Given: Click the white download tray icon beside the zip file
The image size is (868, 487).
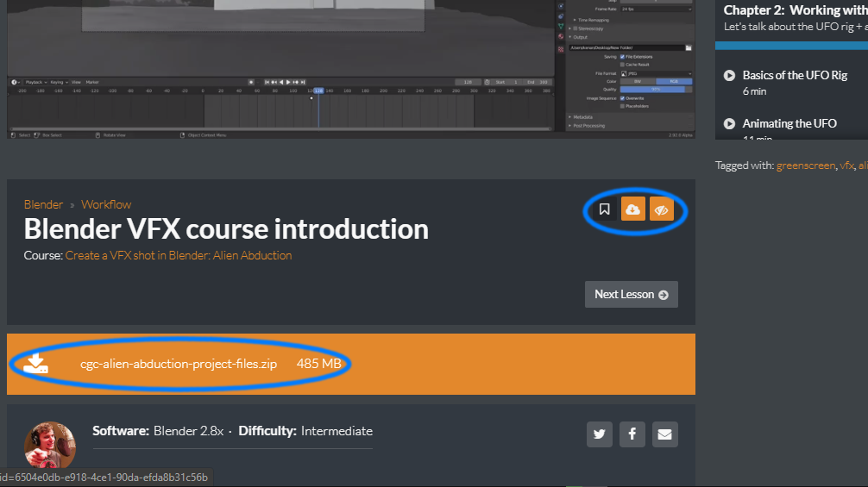Looking at the screenshot, I should tap(35, 363).
